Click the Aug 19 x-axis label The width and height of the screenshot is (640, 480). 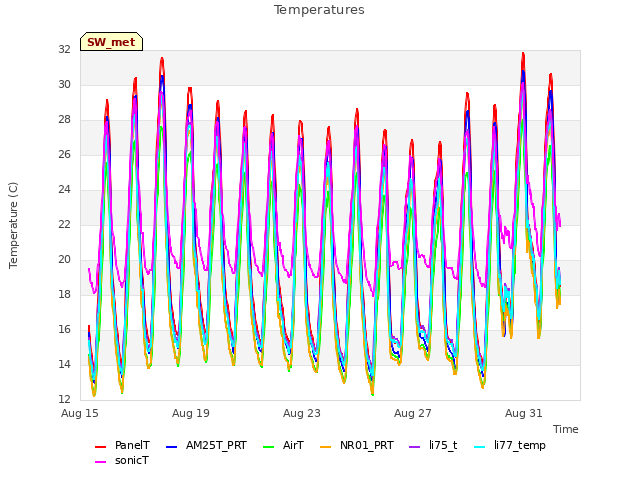191,413
